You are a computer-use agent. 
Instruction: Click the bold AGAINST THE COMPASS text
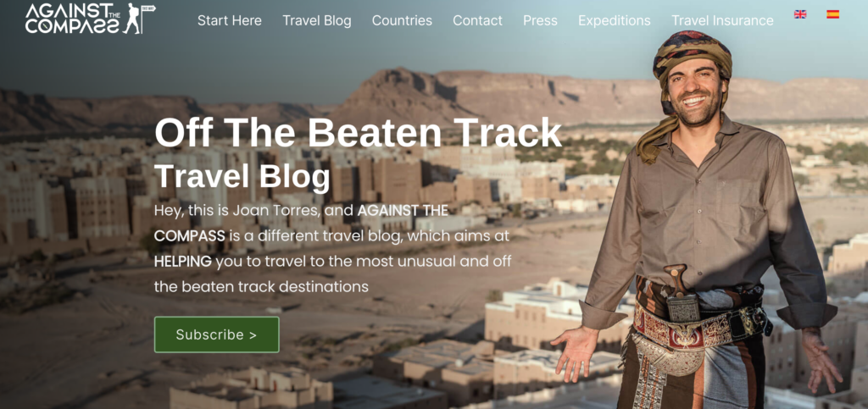pos(301,223)
